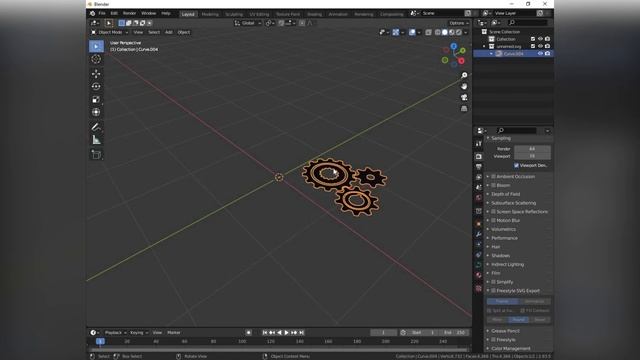The image size is (640, 360).
Task: Open the Object Mode dropdown
Action: 109,32
